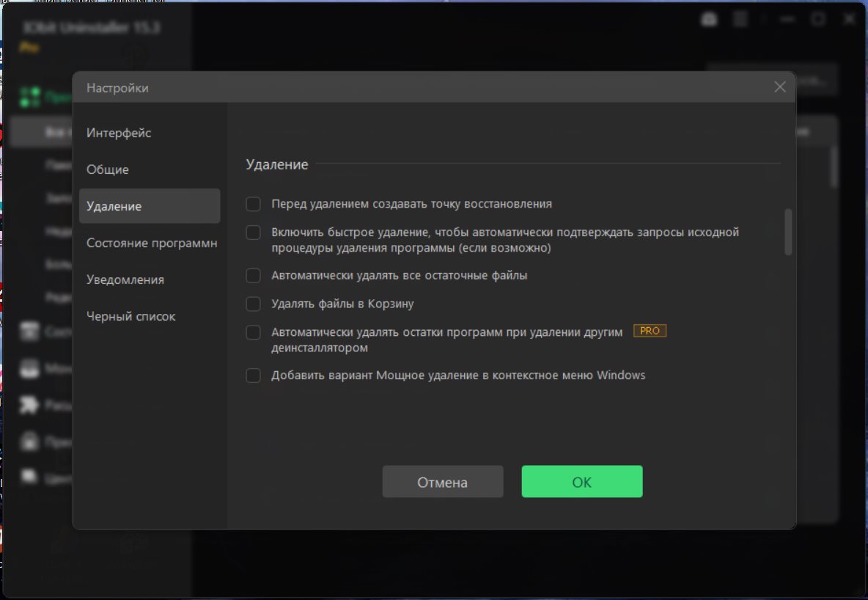Enable 'Удалять файлы в Корзину' option
This screenshot has width=868, height=600.
click(253, 304)
